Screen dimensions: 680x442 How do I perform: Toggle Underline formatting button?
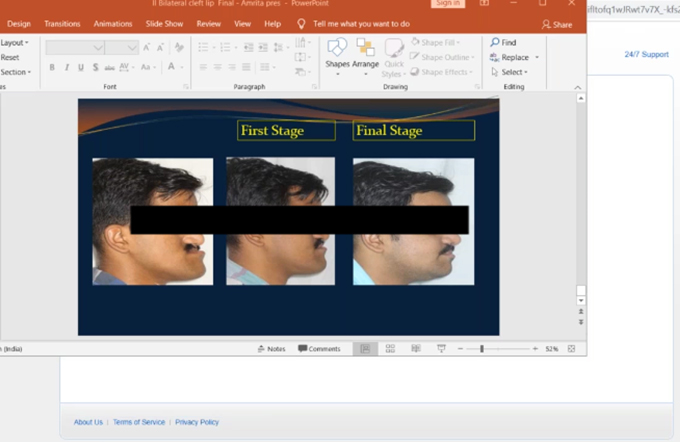(81, 67)
